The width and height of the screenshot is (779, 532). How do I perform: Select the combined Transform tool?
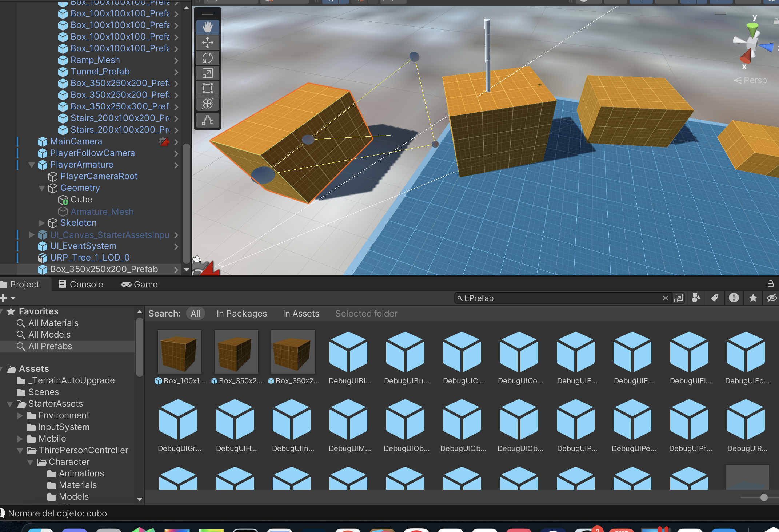click(208, 104)
